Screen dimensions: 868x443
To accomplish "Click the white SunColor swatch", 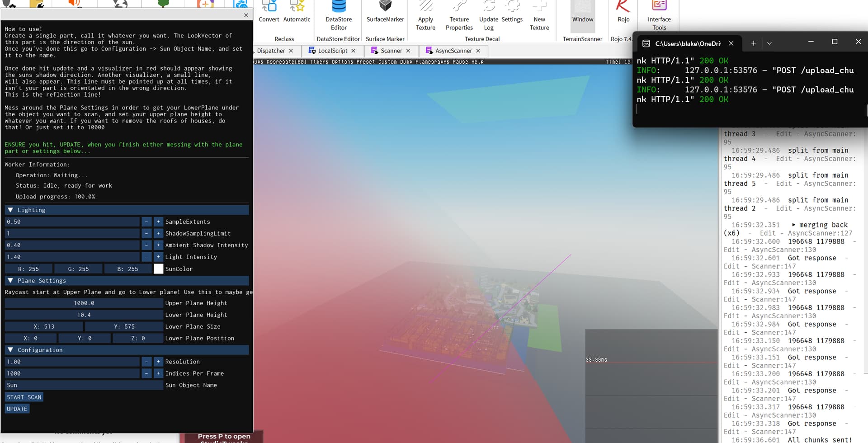I will (x=158, y=269).
